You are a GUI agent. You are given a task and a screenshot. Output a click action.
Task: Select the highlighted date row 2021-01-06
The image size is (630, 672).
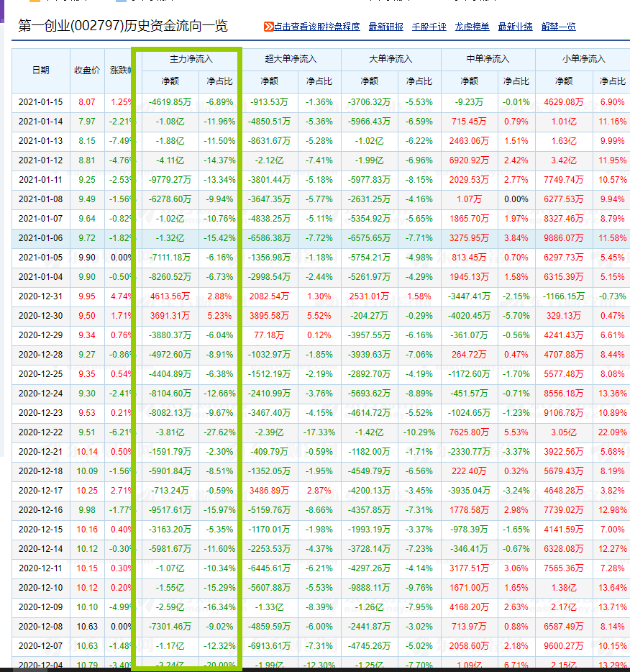(41, 238)
